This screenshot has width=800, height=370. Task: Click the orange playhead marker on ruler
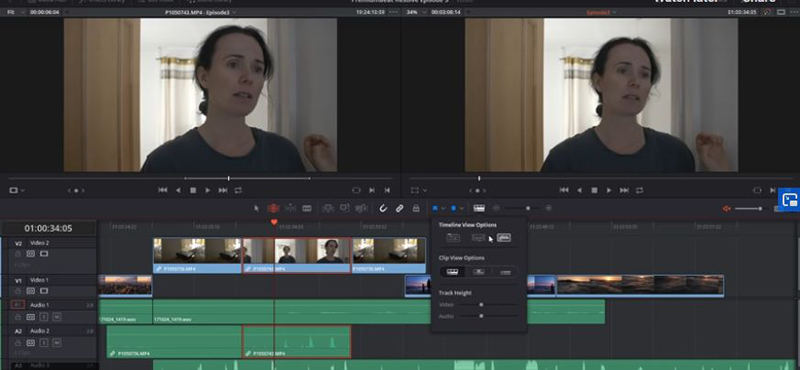pyautogui.click(x=274, y=222)
